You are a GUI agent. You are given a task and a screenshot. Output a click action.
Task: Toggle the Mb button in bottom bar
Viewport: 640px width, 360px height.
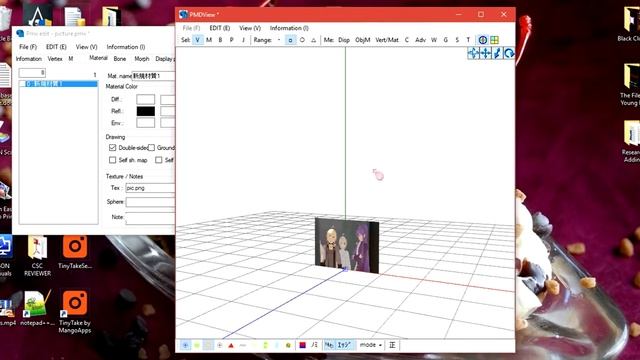click(329, 345)
